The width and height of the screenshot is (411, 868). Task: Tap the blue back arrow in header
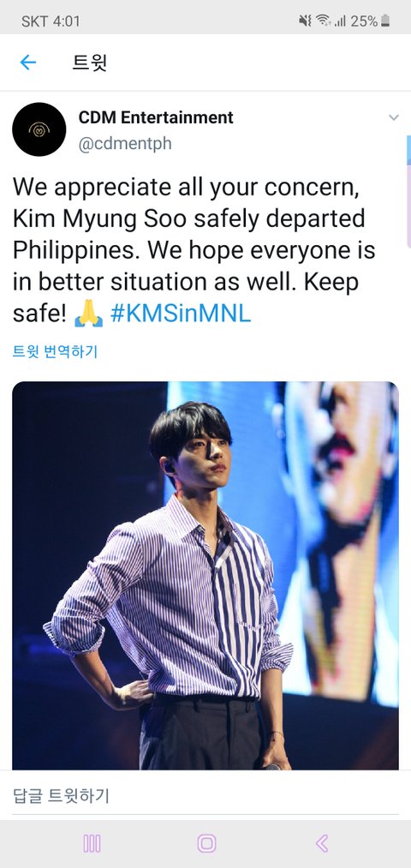pos(27,63)
